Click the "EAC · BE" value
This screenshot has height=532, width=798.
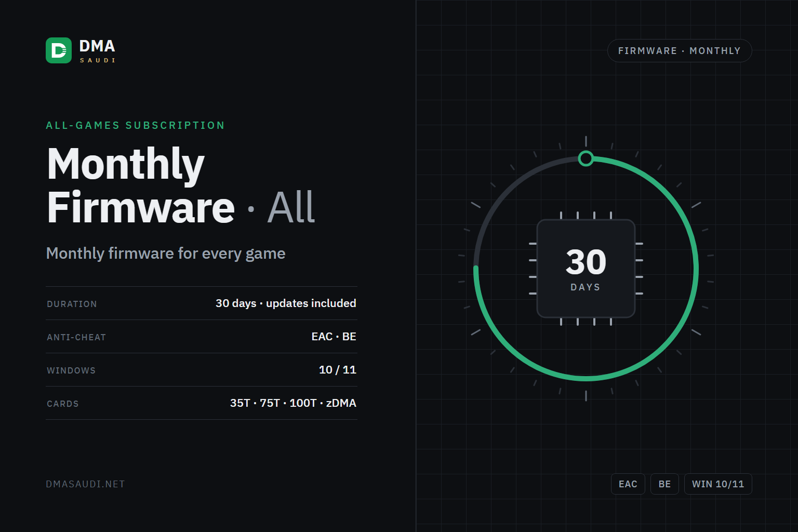[x=334, y=337]
